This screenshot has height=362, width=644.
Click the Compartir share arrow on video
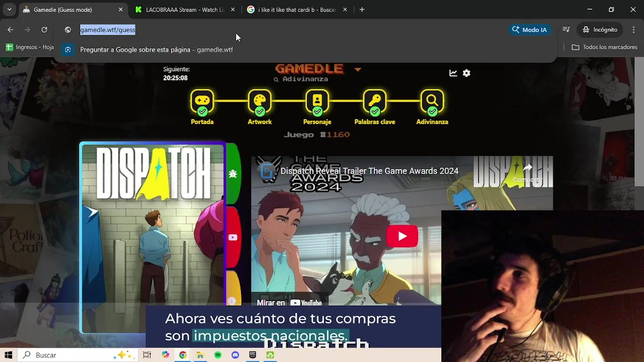click(x=527, y=172)
